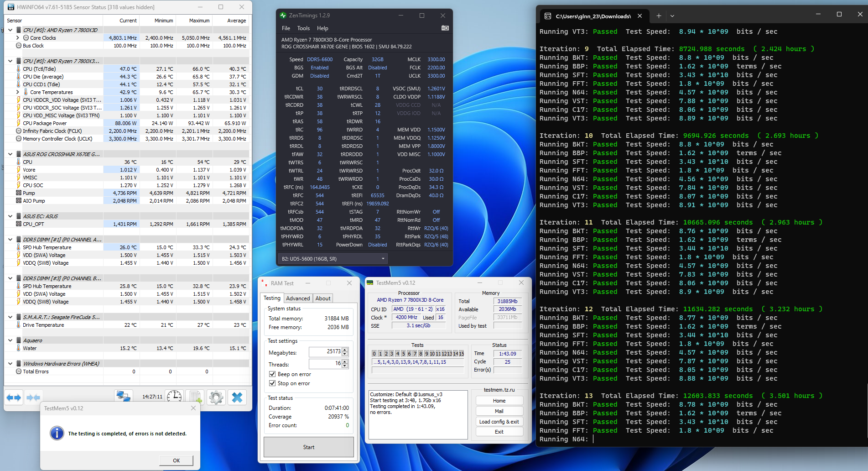Click Load config & exit in TestMem5
Image resolution: width=868 pixels, height=471 pixels.
pos(499,422)
